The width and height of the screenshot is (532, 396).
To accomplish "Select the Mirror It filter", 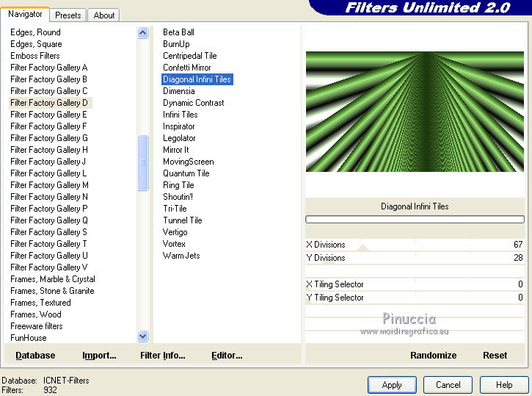I will [x=176, y=150].
